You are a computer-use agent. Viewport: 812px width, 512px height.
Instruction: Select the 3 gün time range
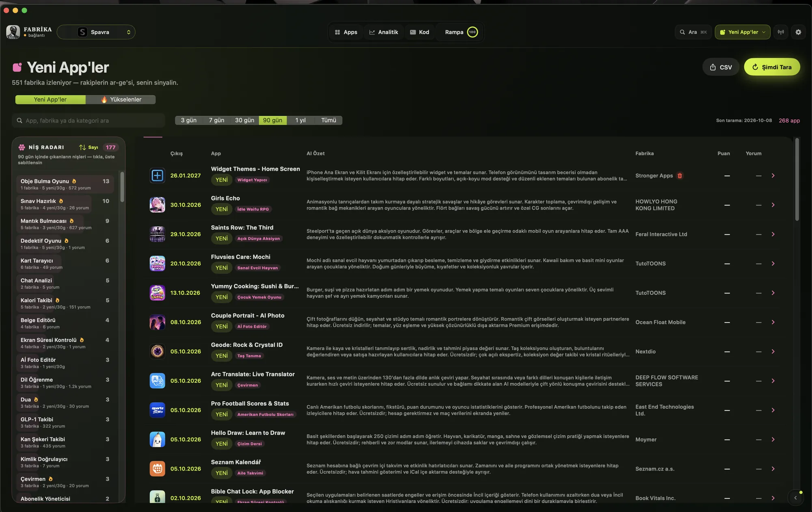189,120
